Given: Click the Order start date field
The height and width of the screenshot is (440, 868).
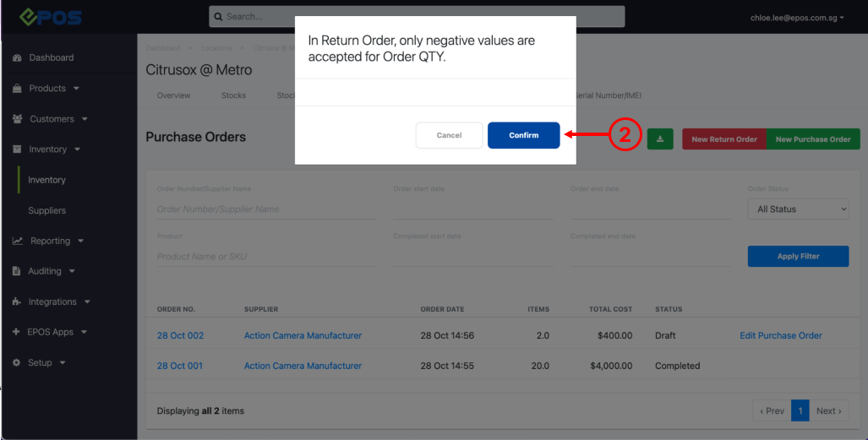Looking at the screenshot, I should click(x=473, y=209).
